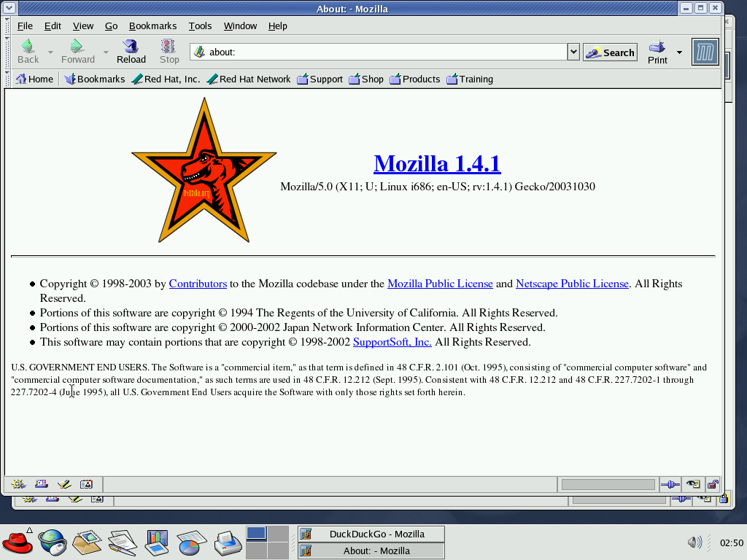The width and height of the screenshot is (747, 560).
Task: Switch to the bottom-left workspace
Action: [x=256, y=551]
